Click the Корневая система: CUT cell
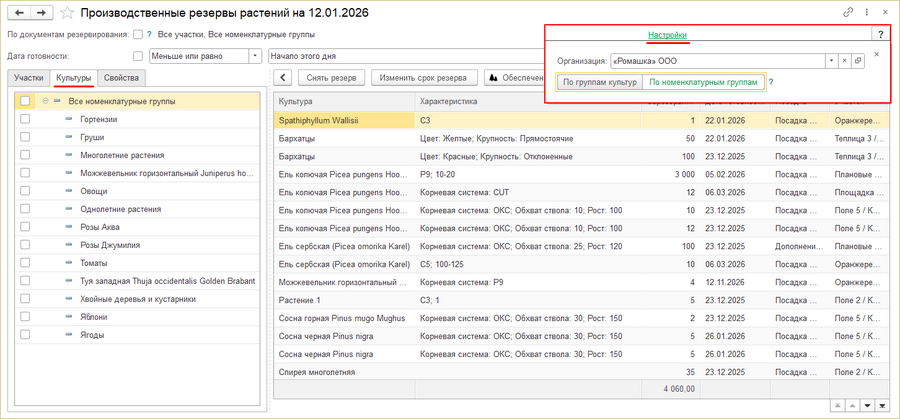 tap(528, 192)
